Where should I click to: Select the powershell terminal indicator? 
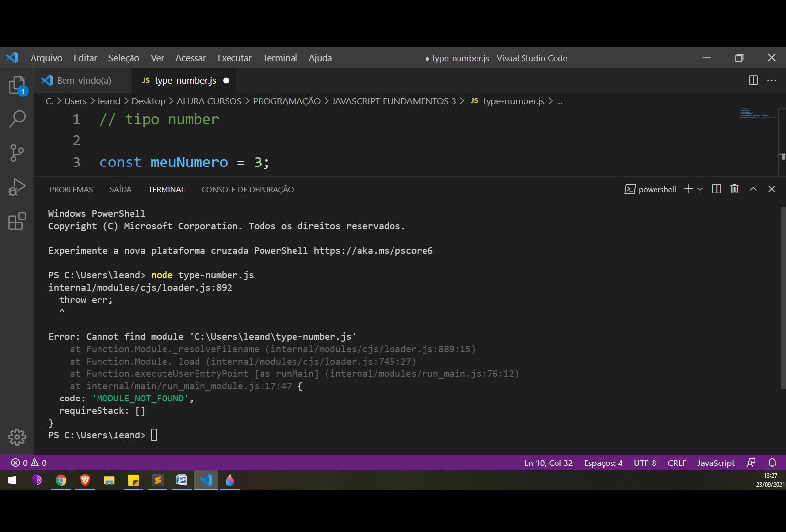click(x=650, y=189)
